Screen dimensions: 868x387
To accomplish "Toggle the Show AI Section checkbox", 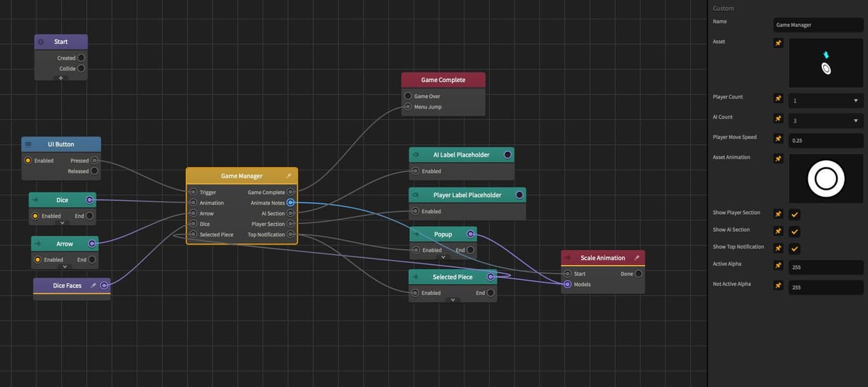I will [x=795, y=231].
